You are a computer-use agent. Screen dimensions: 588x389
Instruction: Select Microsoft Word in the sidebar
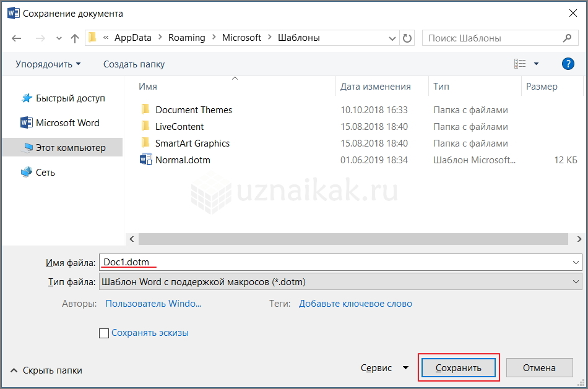pyautogui.click(x=67, y=123)
